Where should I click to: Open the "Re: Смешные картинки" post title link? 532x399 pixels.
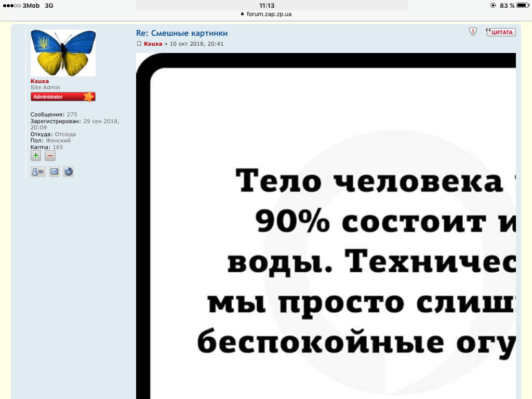pos(182,33)
